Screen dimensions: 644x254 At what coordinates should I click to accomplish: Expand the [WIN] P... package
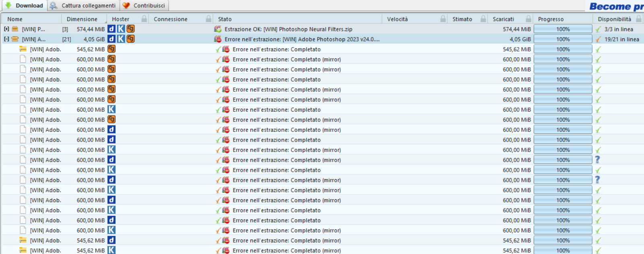click(6, 29)
